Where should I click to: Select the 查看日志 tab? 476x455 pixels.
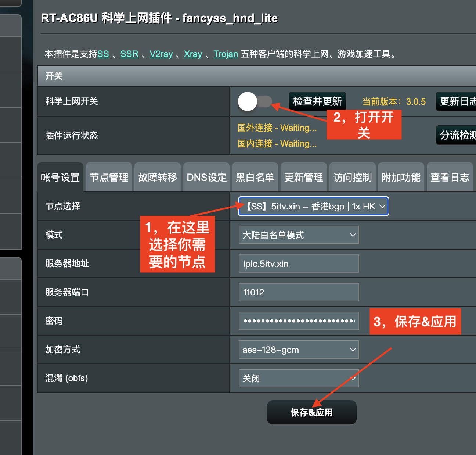pyautogui.click(x=450, y=178)
